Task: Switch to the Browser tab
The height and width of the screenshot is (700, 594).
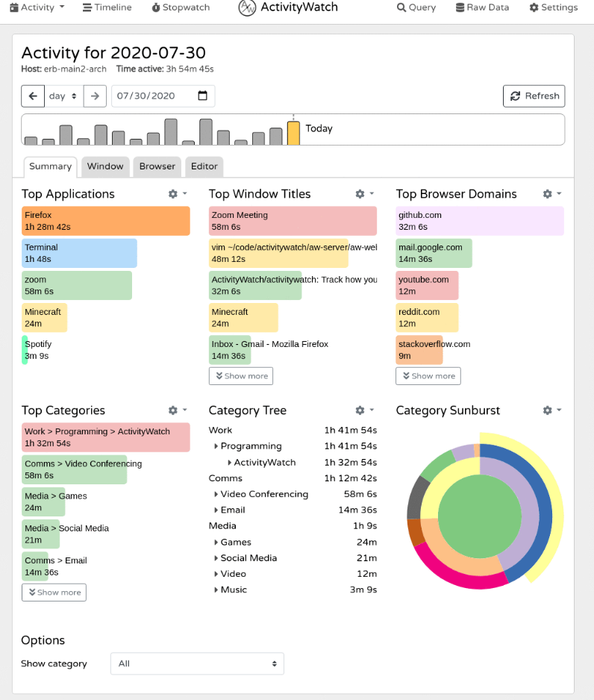Action: click(x=157, y=166)
